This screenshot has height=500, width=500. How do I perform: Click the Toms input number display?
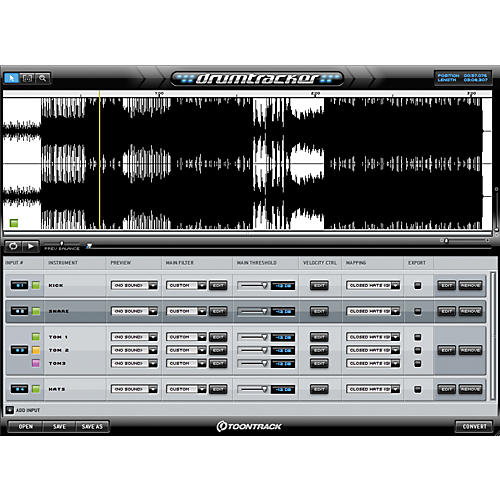[19, 350]
